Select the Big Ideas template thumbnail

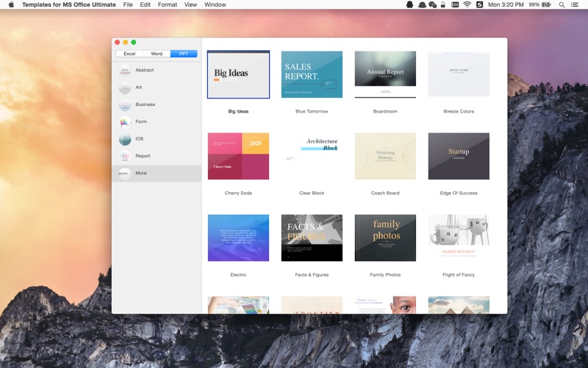(x=238, y=74)
